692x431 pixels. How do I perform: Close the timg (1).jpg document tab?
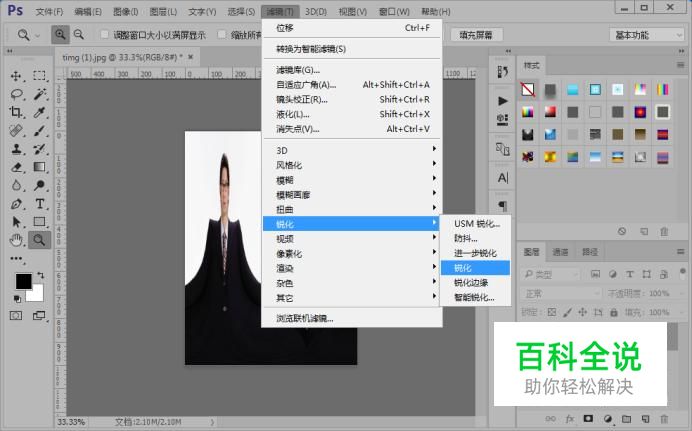point(191,57)
